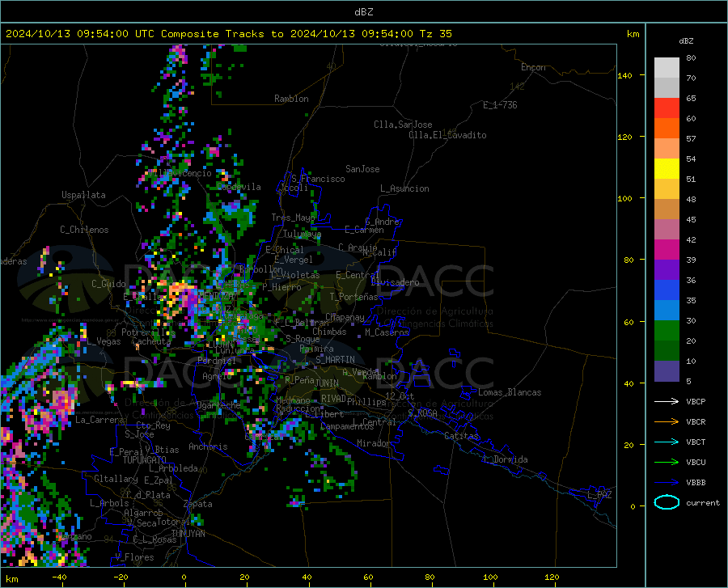The height and width of the screenshot is (588, 728).
Task: Click the S_MARTIN city label
Action: coord(335,360)
